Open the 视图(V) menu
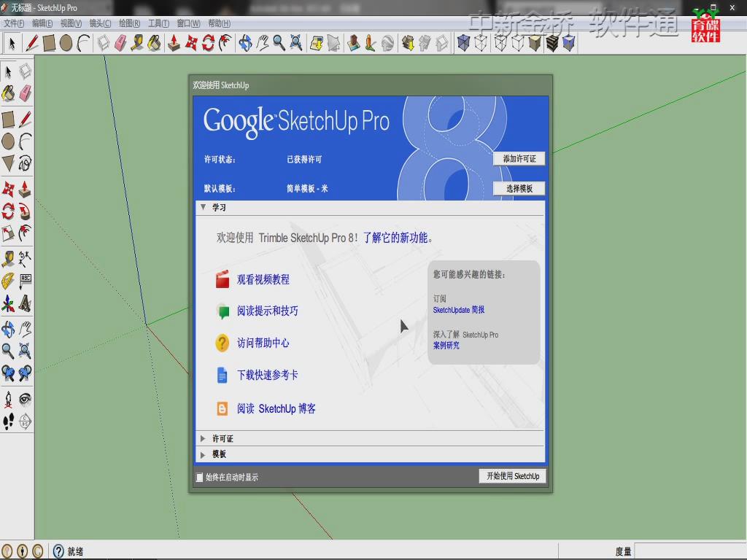Image resolution: width=747 pixels, height=560 pixels. click(x=71, y=23)
